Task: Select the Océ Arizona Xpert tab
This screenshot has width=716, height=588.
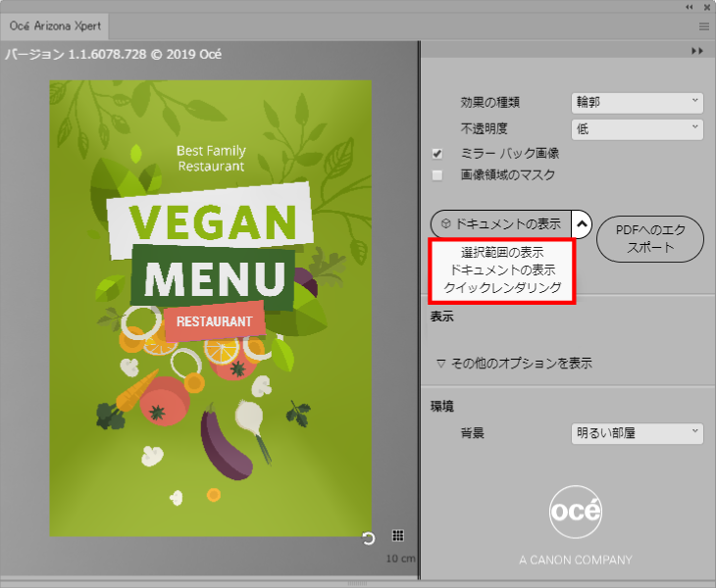Action: coord(55,26)
